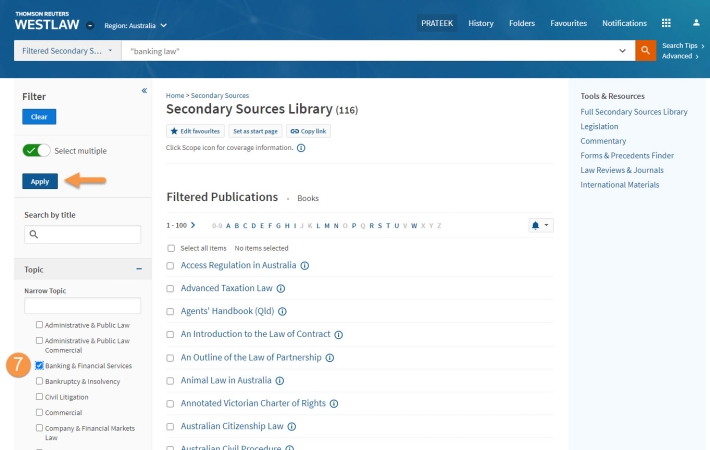Viewport: 710px width, 450px height.
Task: Open the search history dropdown chevron
Action: 622,51
